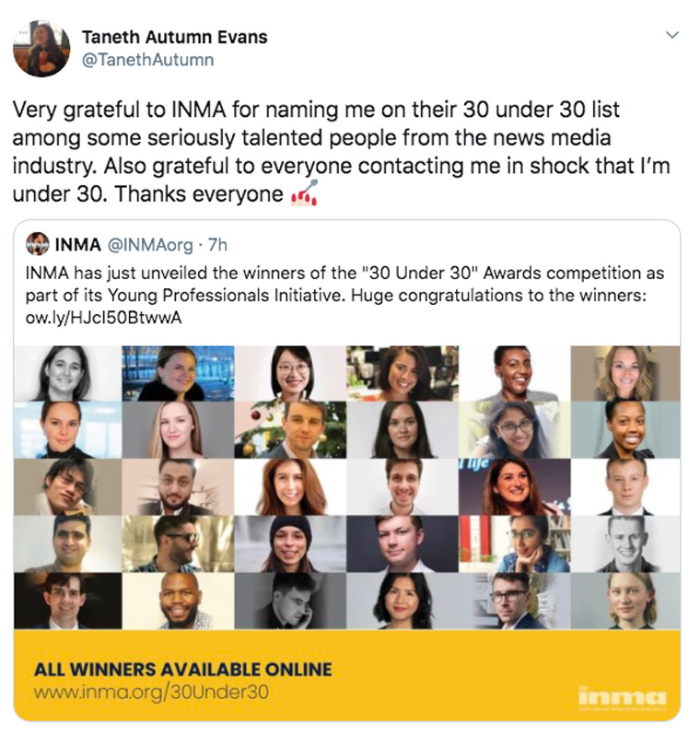Click www.inma.org/30Under30 URL text
Image resolution: width=700 pixels, height=735 pixels.
[151, 692]
